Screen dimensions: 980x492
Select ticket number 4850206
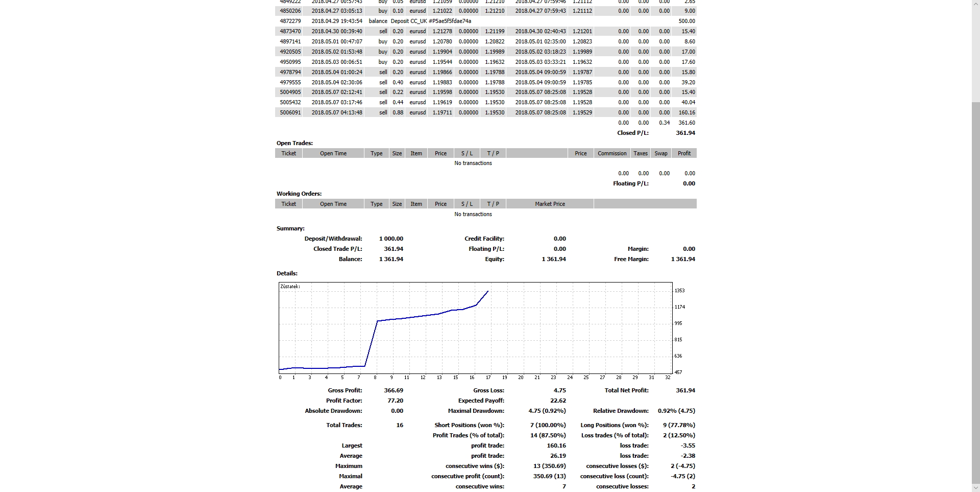point(290,11)
